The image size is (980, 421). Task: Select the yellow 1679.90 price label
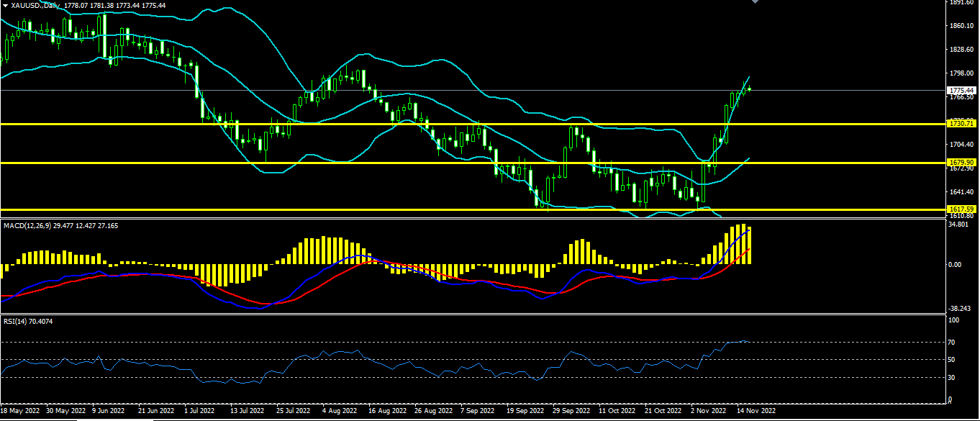coord(961,163)
